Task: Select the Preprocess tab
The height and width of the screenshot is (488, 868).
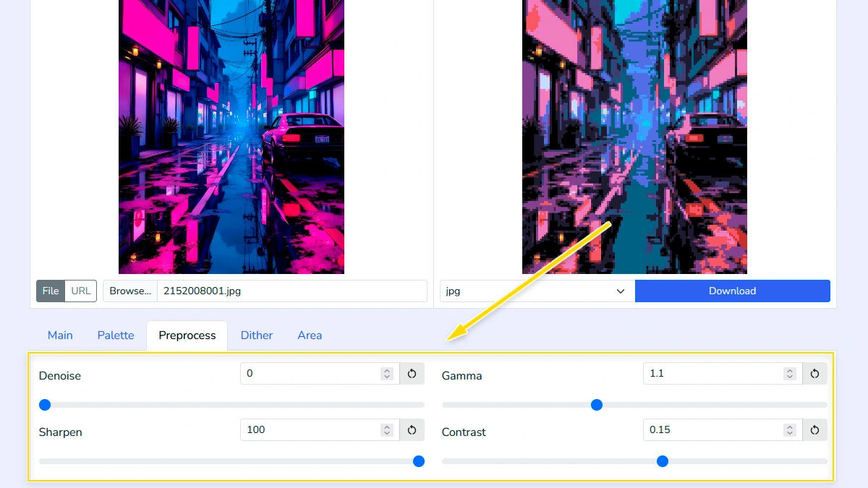Action: click(x=187, y=335)
